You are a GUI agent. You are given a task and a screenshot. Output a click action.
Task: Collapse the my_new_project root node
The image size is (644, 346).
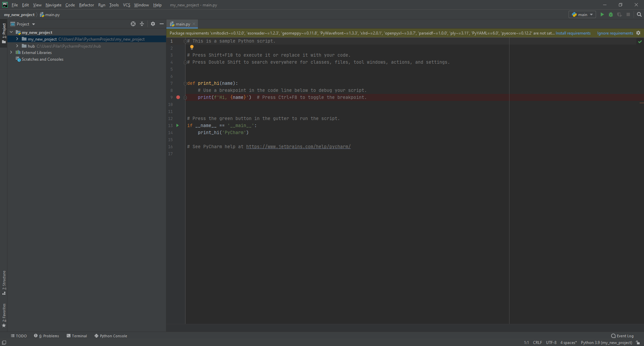(x=11, y=32)
